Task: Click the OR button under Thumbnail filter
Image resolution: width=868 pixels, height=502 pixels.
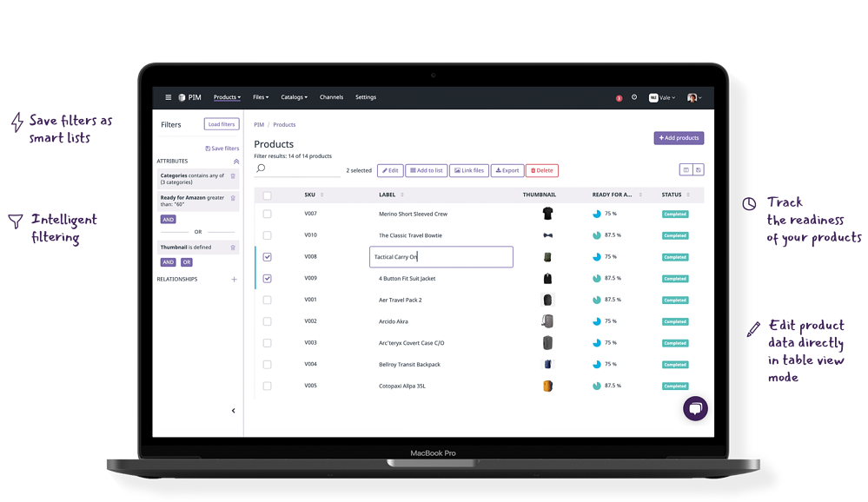Action: coord(187,262)
